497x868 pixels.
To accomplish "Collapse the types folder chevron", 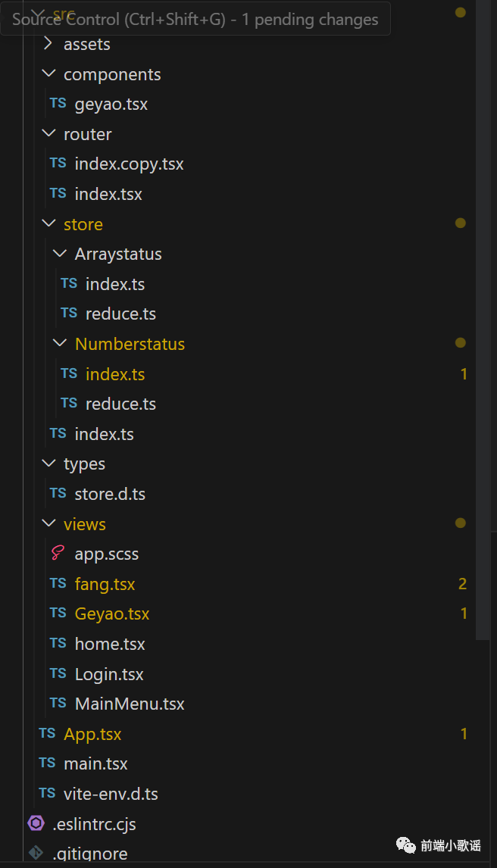I will 48,464.
